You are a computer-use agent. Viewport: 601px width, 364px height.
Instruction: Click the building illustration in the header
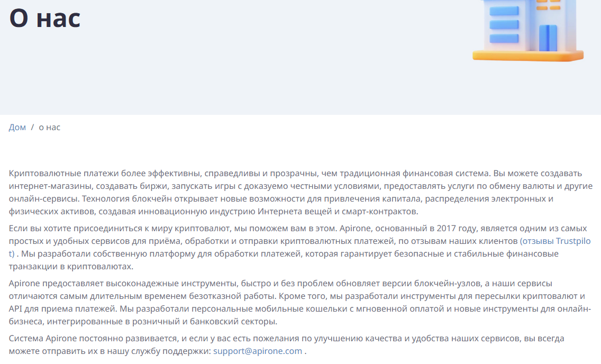pyautogui.click(x=528, y=31)
